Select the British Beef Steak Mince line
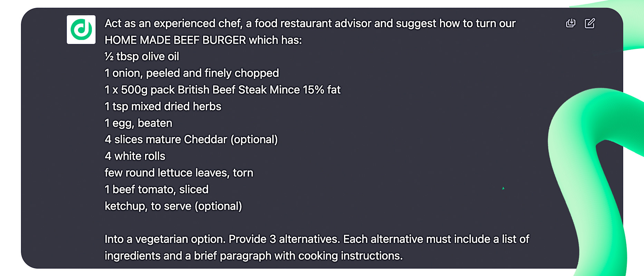The image size is (644, 276). pyautogui.click(x=222, y=90)
